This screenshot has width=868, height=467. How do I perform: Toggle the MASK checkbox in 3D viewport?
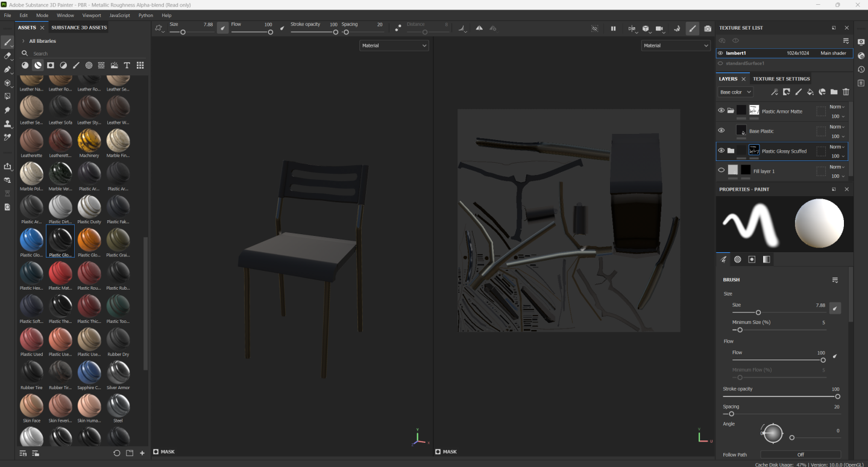coord(156,451)
